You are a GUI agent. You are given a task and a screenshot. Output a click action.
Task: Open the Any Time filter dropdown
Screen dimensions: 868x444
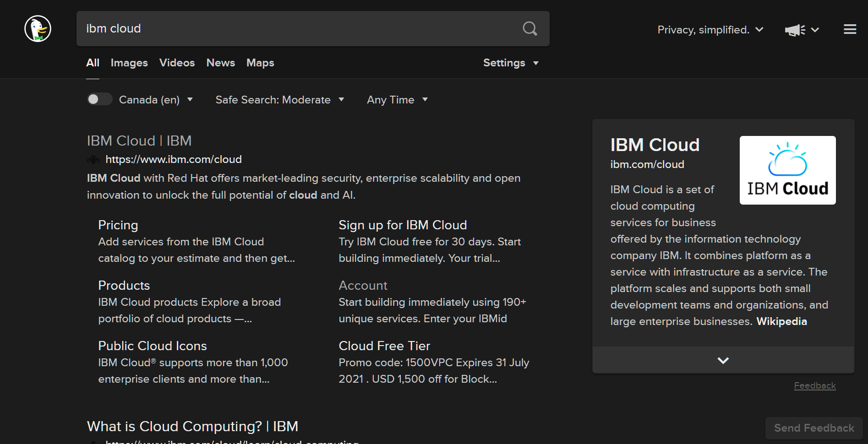[x=397, y=99]
